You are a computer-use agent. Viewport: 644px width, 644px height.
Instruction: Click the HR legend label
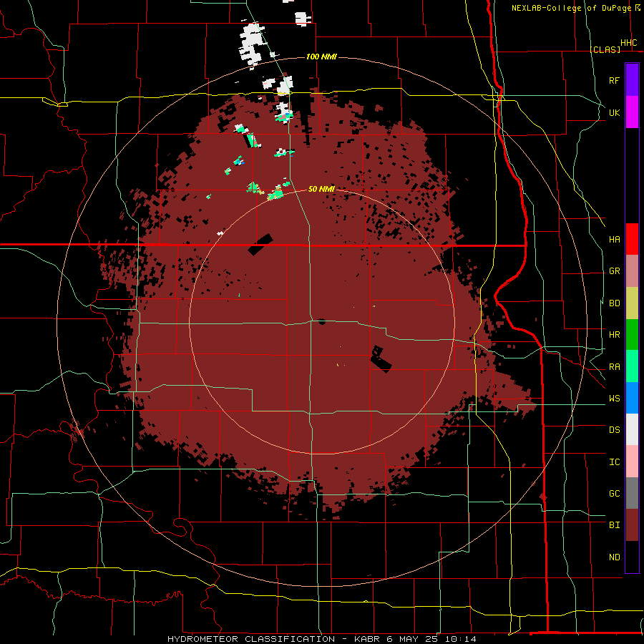point(614,335)
